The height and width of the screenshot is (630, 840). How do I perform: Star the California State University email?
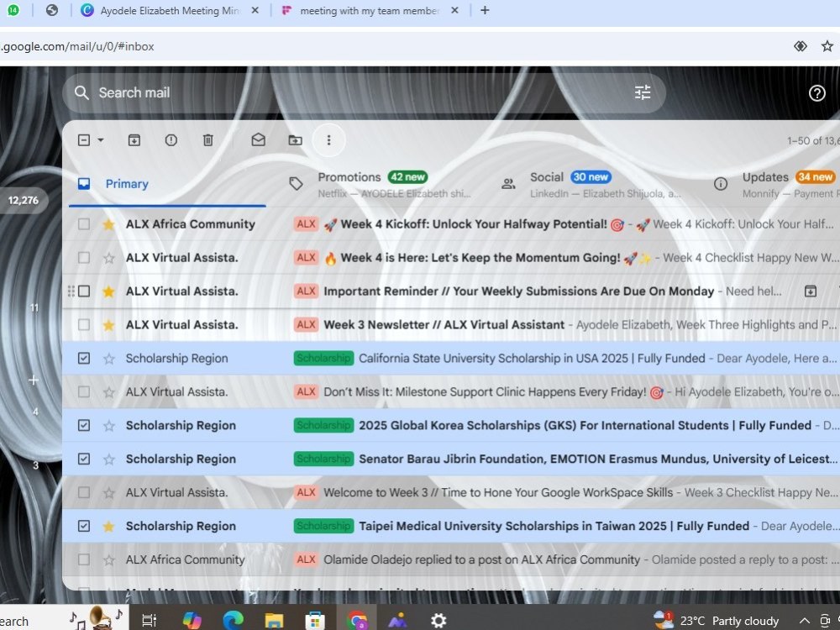[x=108, y=359]
